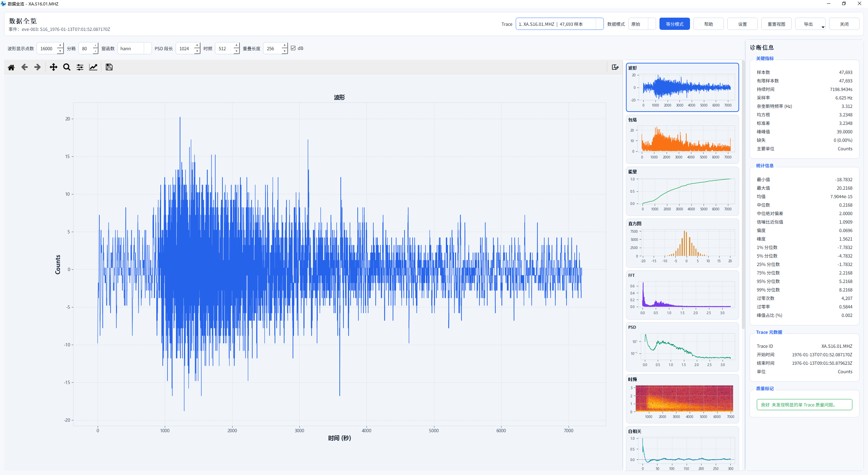Open subplot configuration sliders icon
Screen dimensions: 868x475
click(x=80, y=67)
